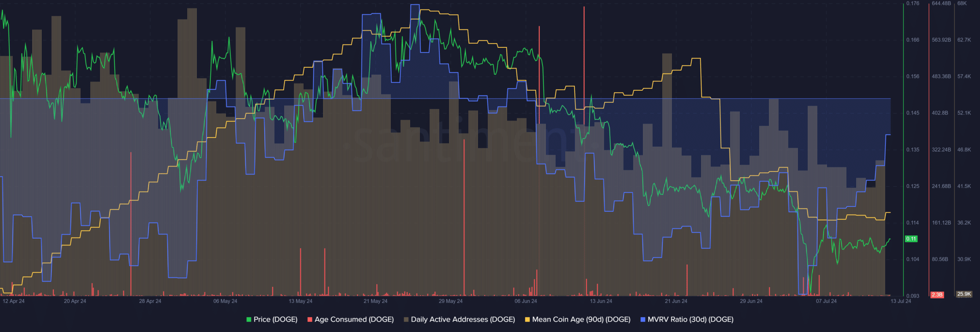Viewport: 980px width, 332px height.
Task: Toggle the Price (DOGE) legend label
Action: pyautogui.click(x=275, y=319)
